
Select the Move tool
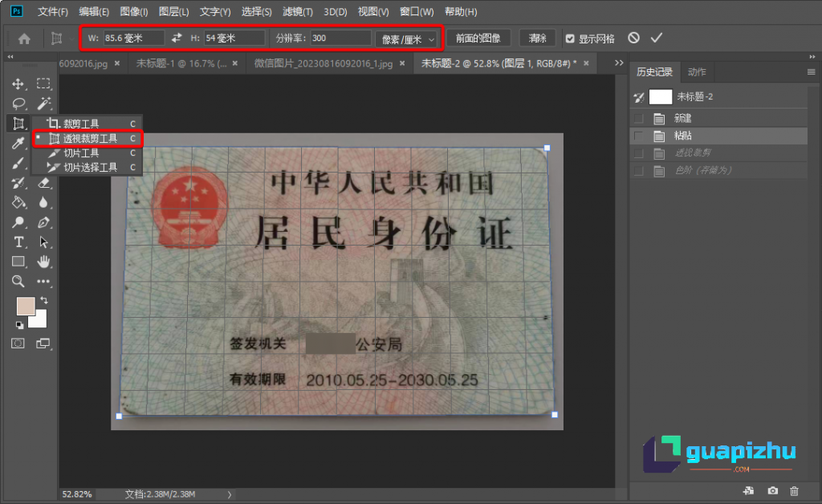[18, 82]
